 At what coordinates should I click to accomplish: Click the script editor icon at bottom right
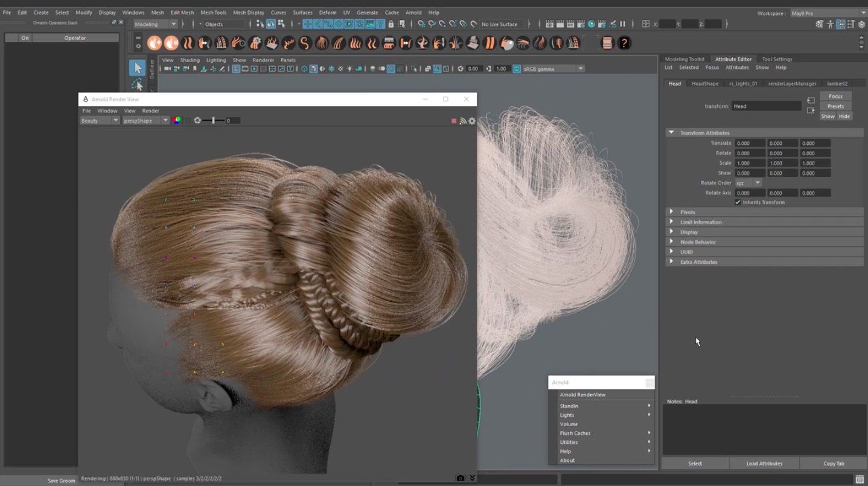click(860, 479)
